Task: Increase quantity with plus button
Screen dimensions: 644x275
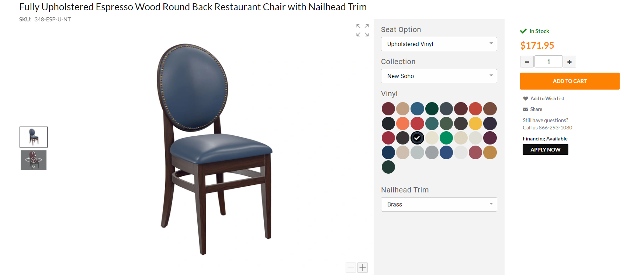Action: tap(569, 62)
